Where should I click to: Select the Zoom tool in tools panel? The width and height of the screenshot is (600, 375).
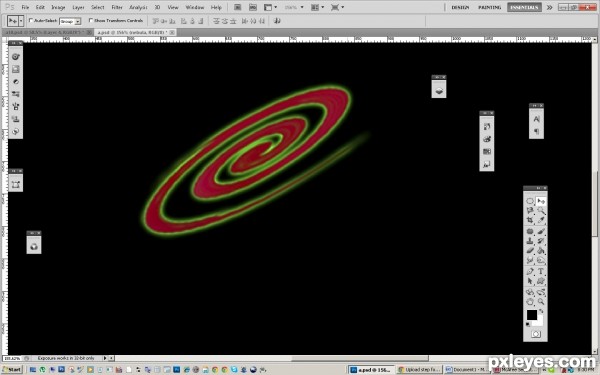(x=541, y=302)
